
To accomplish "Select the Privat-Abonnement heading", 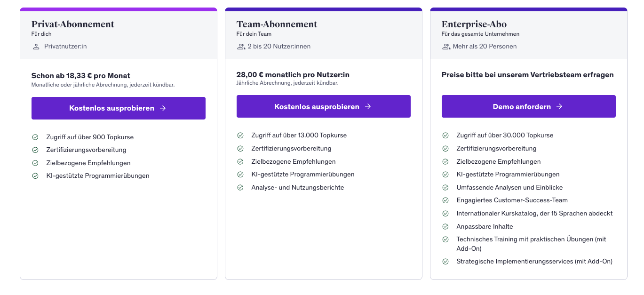I will point(73,24).
